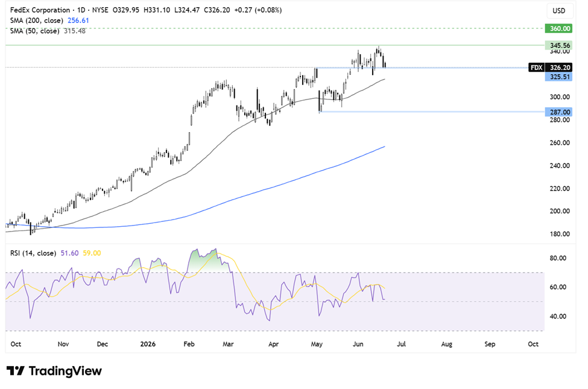The height and width of the screenshot is (389, 588).
Task: Click the 80.00 RSI axis label
Action: tap(558, 258)
